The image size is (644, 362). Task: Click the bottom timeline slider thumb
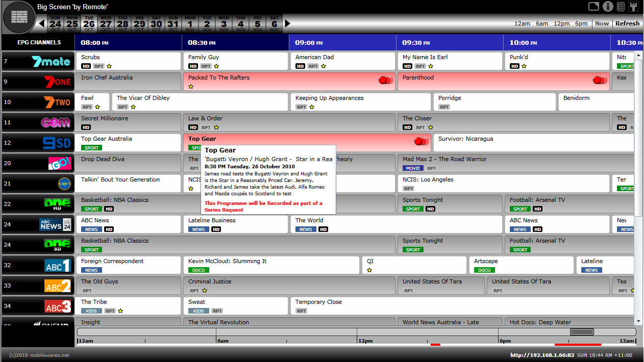(x=582, y=332)
